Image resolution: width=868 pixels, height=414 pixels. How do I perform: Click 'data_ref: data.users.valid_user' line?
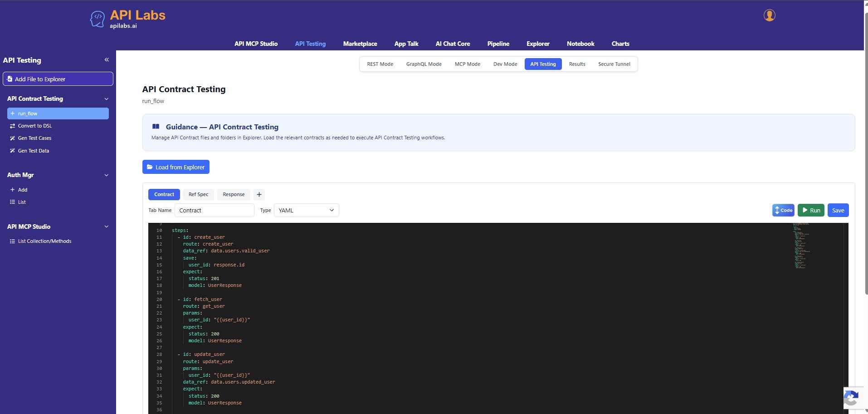tap(226, 251)
